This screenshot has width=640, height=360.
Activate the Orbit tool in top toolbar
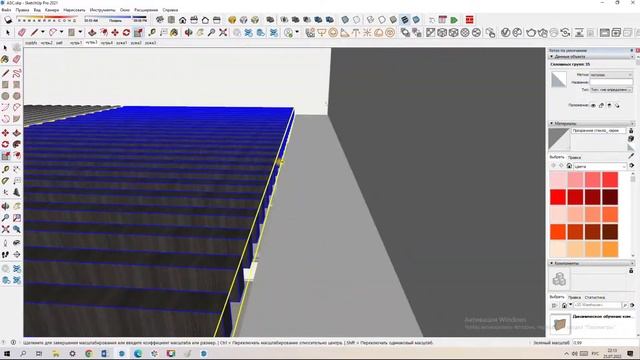pos(189,32)
